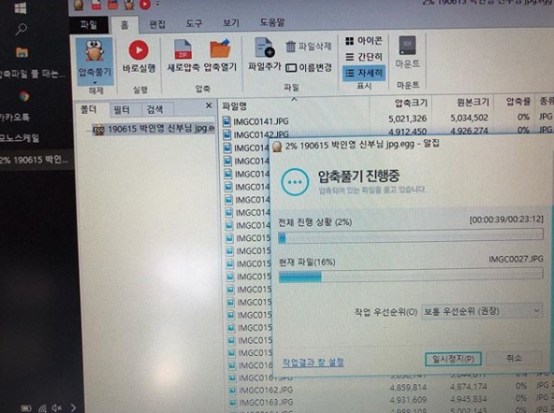The image size is (554, 413).
Task: Click the 바로실행 red play icon
Action: click(x=138, y=50)
